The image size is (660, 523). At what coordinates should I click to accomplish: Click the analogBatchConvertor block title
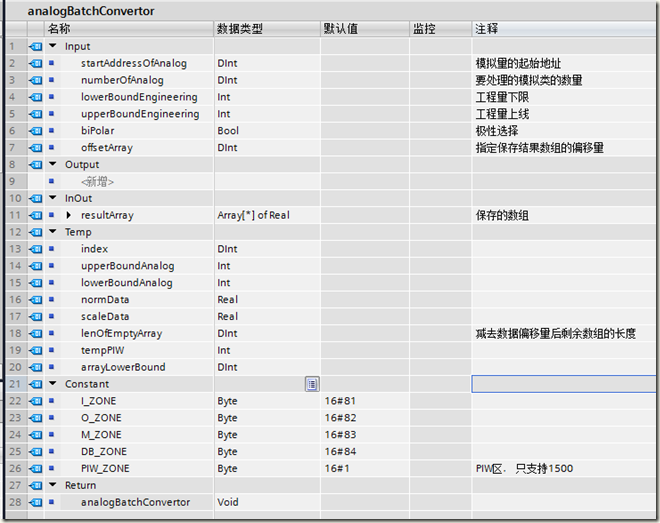coord(91,11)
